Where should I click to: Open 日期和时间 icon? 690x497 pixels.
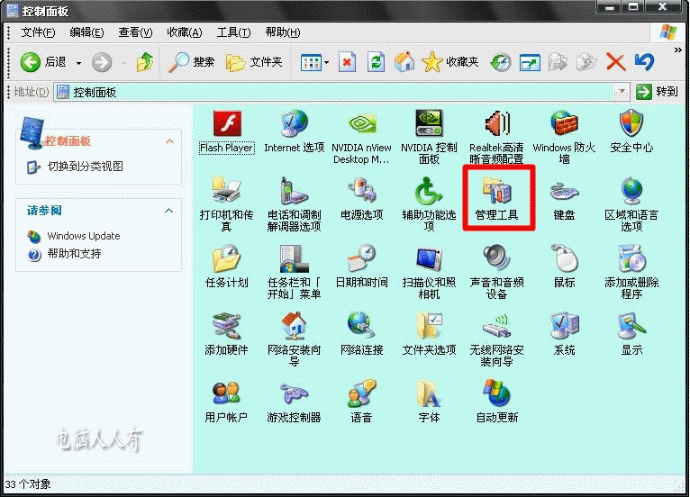pyautogui.click(x=361, y=266)
